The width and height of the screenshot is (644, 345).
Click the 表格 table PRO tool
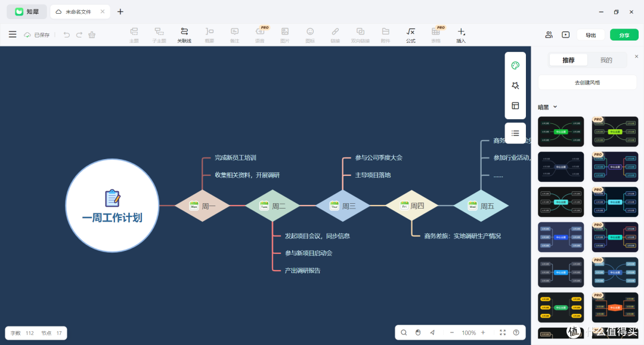(436, 35)
